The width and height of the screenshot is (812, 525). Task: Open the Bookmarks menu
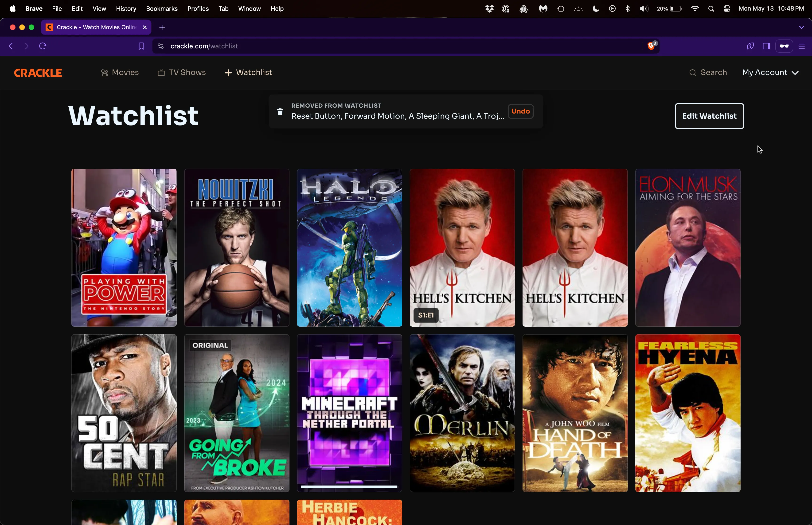[161, 8]
